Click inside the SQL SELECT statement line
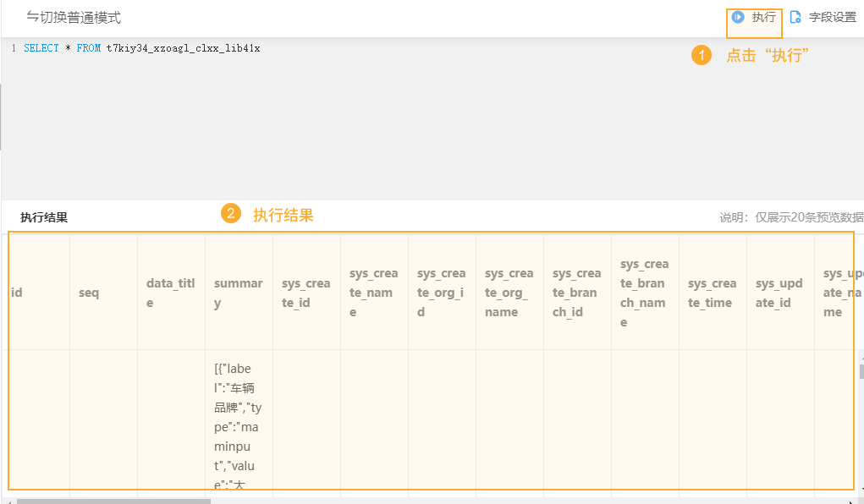Viewport: 864px width, 504px height. (x=141, y=48)
